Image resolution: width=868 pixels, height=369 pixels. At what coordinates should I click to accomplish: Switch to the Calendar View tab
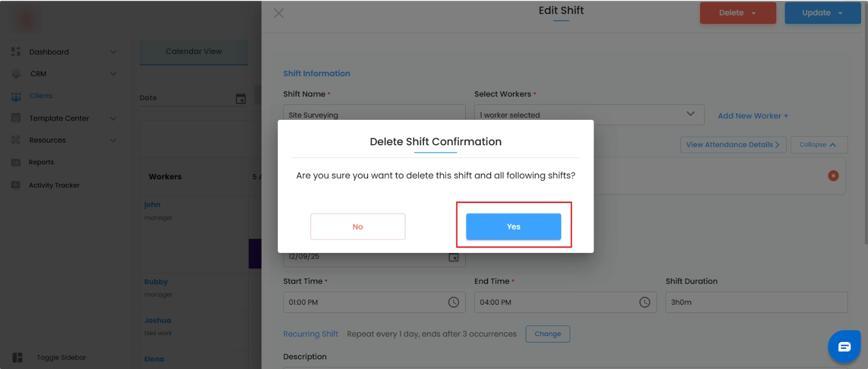tap(193, 51)
